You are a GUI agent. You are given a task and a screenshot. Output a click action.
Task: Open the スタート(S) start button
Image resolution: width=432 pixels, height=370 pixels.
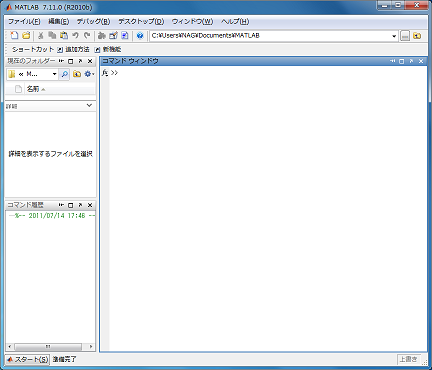click(27, 359)
